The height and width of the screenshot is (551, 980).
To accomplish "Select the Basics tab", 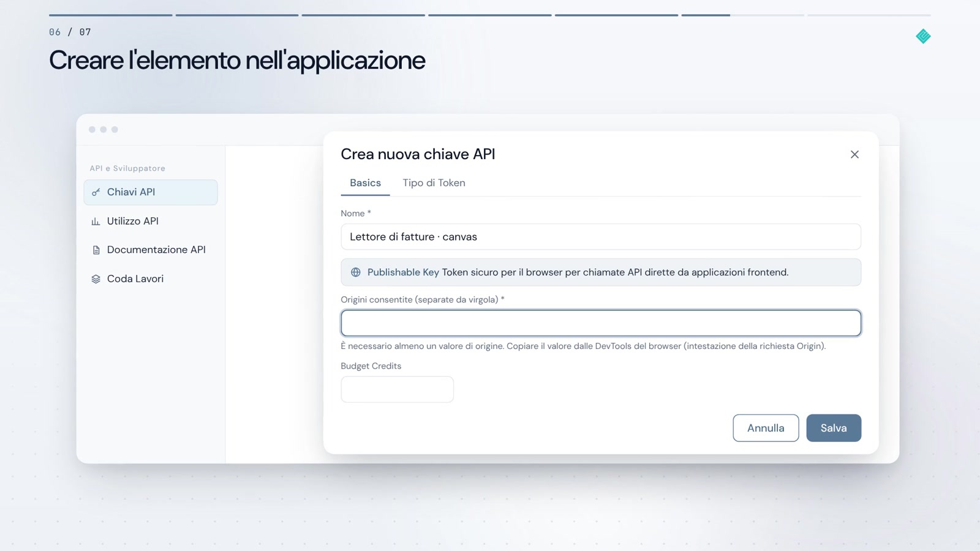I will [x=365, y=183].
